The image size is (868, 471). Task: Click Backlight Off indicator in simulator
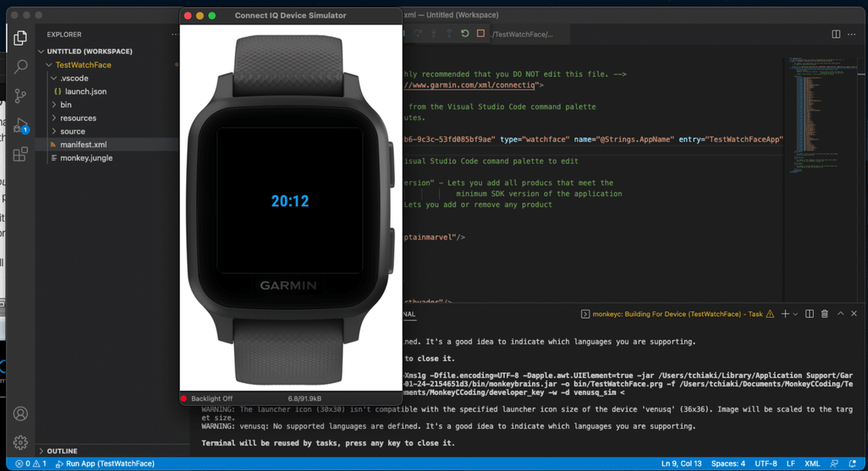[212, 399]
